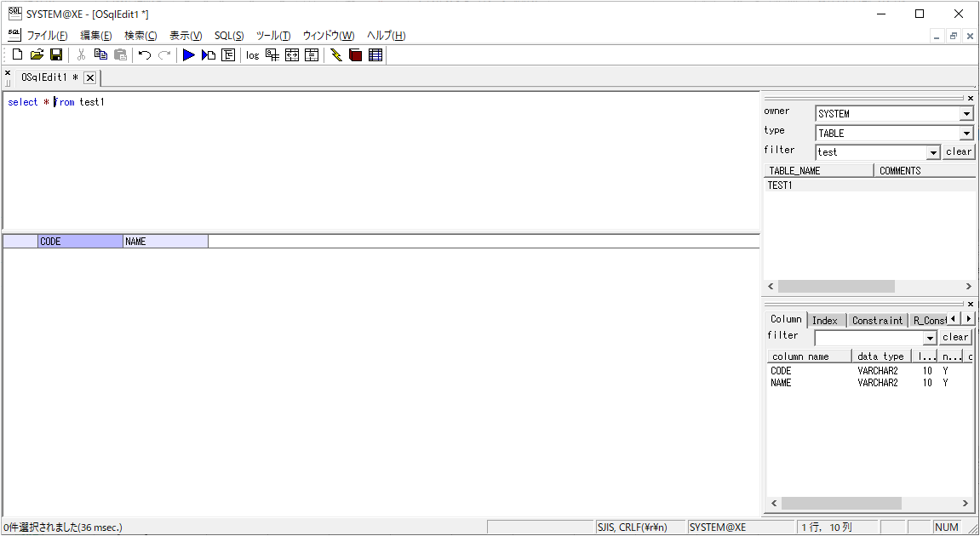This screenshot has height=536, width=980.
Task: Close the column detail panel using its X
Action: click(971, 305)
